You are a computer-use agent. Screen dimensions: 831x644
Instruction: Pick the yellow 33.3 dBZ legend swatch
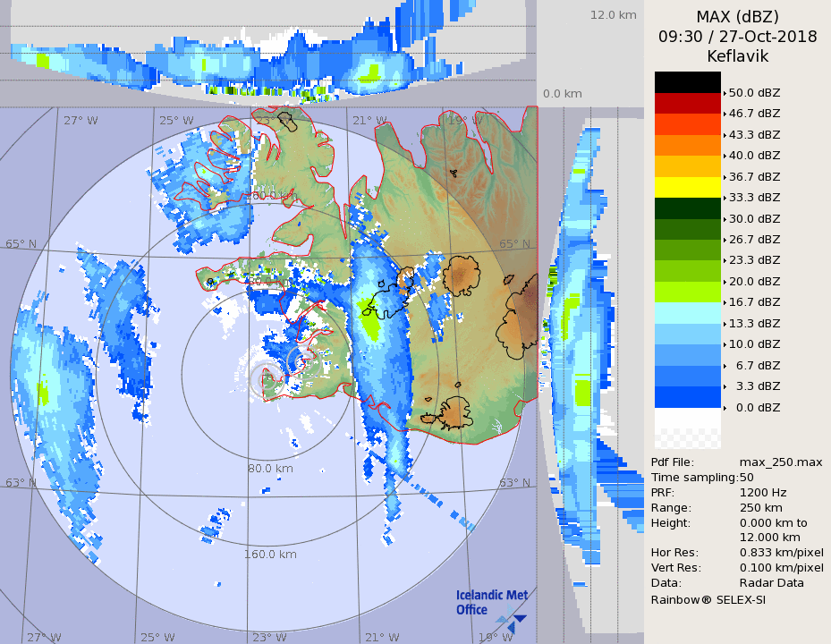tap(687, 187)
